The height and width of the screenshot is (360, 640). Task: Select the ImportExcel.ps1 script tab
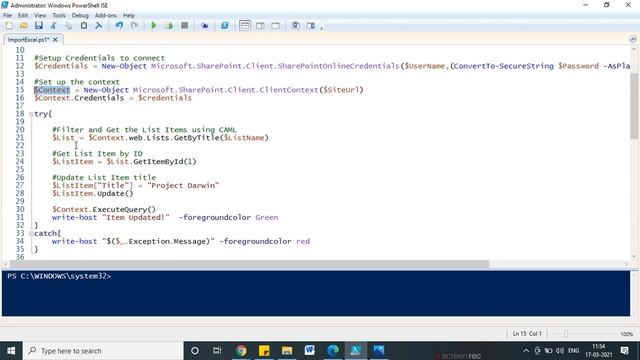[28, 40]
